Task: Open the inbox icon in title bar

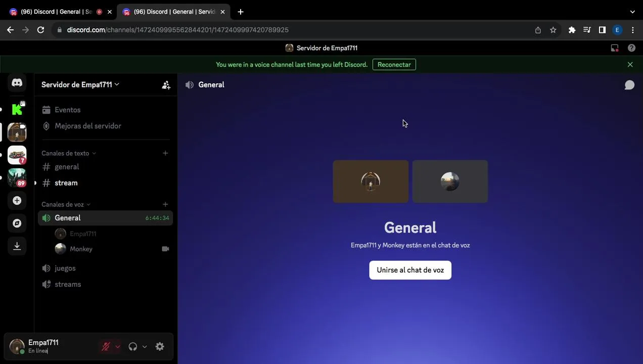Action: tap(615, 48)
